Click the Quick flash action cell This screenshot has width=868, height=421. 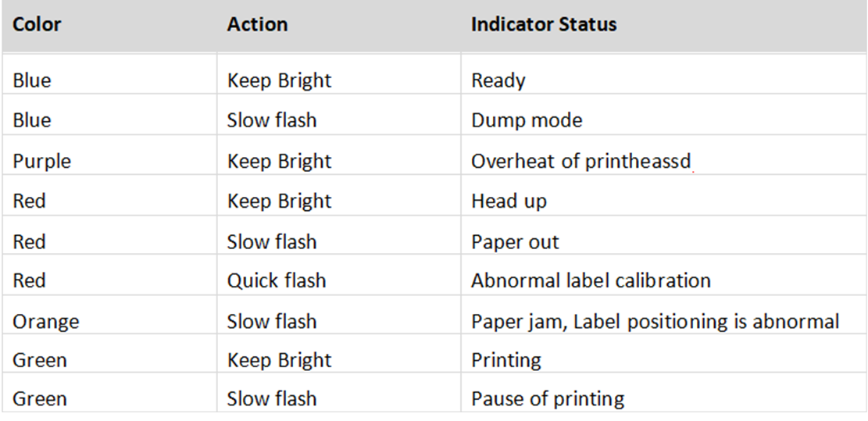pos(277,280)
